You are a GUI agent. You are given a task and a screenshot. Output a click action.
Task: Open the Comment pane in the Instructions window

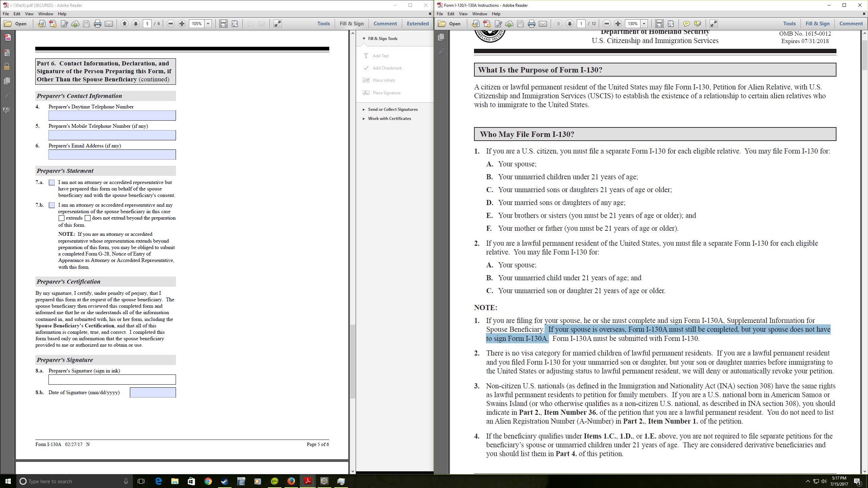[851, 24]
